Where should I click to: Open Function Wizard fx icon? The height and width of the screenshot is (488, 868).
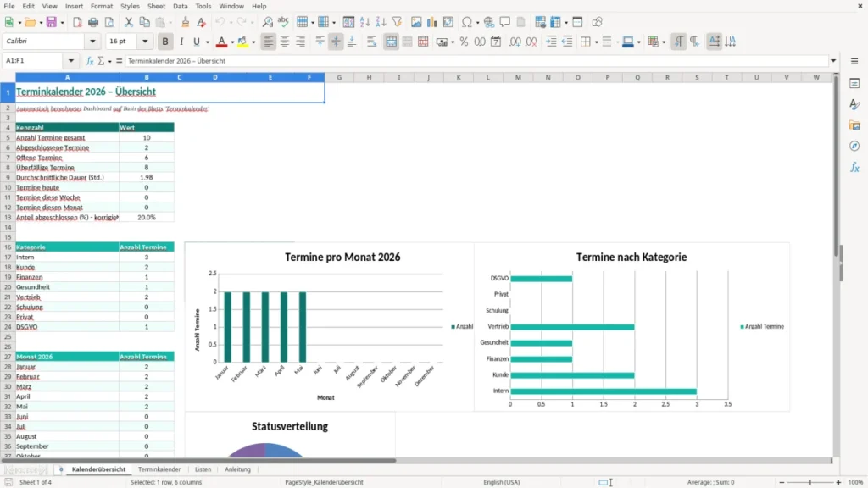coord(90,61)
